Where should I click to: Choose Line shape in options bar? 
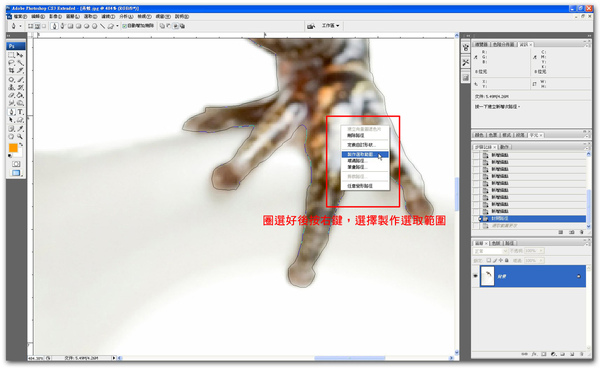coord(103,26)
